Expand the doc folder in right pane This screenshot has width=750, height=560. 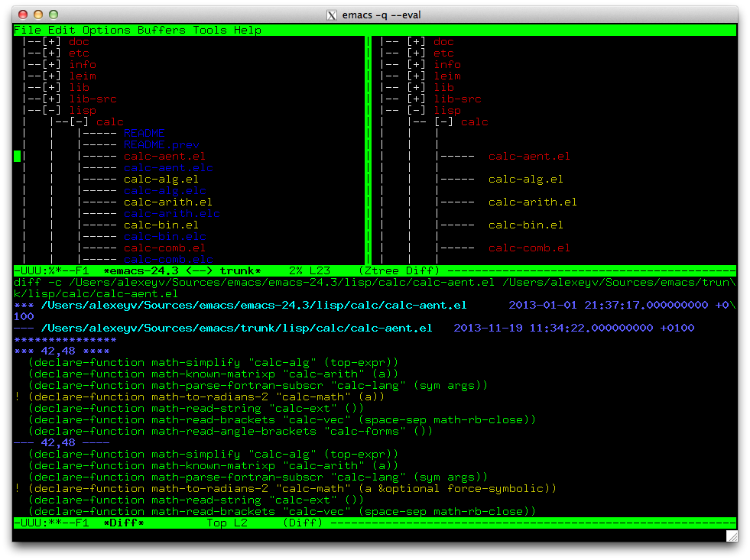(x=416, y=41)
